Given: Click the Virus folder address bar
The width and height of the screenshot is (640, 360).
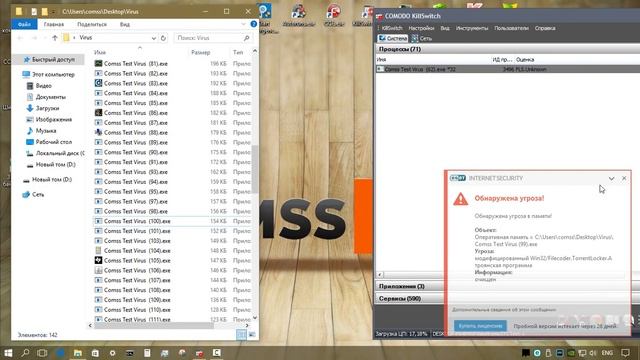Looking at the screenshot, I should [107, 38].
